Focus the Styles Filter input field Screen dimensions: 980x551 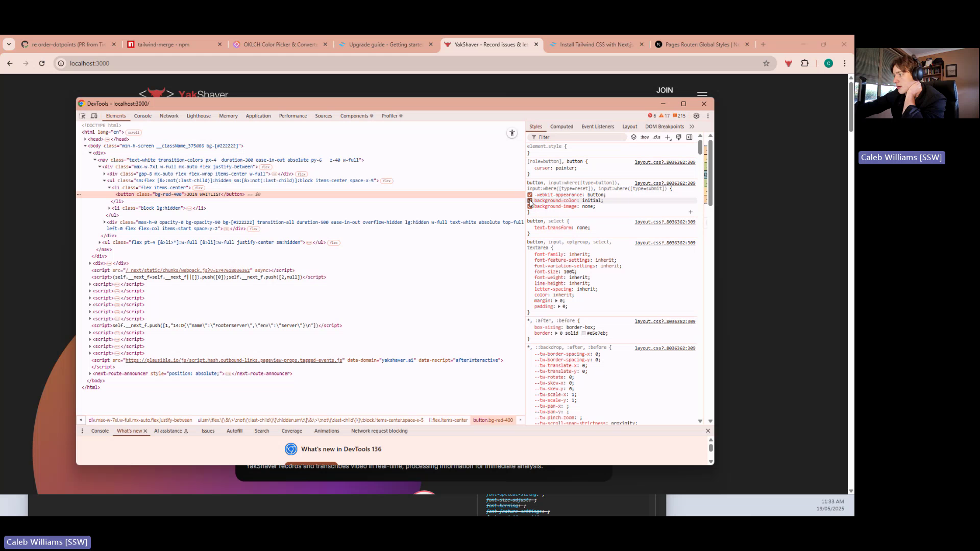coord(577,137)
